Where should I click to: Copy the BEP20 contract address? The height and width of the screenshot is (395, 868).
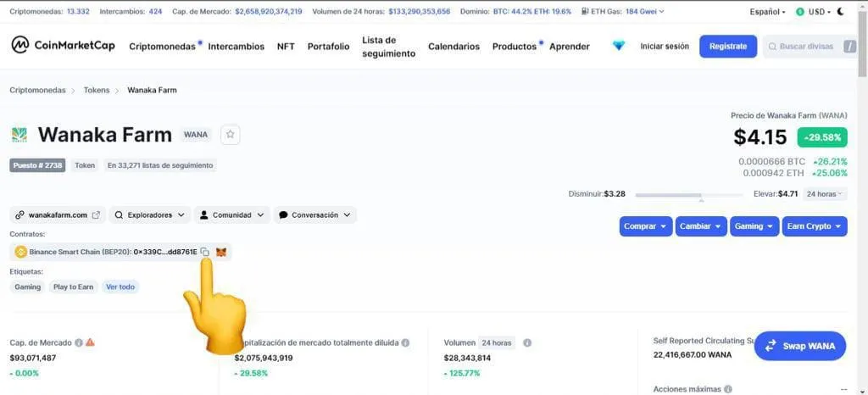pyautogui.click(x=205, y=252)
